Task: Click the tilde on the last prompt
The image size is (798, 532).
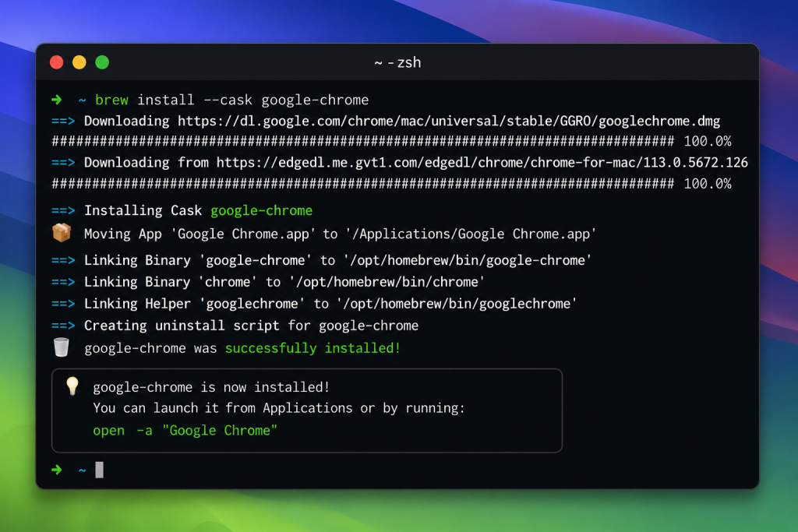Action: tap(82, 470)
